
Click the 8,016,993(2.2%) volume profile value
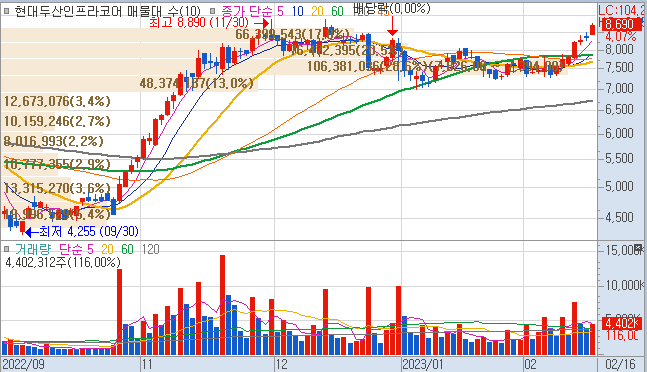[x=54, y=141]
